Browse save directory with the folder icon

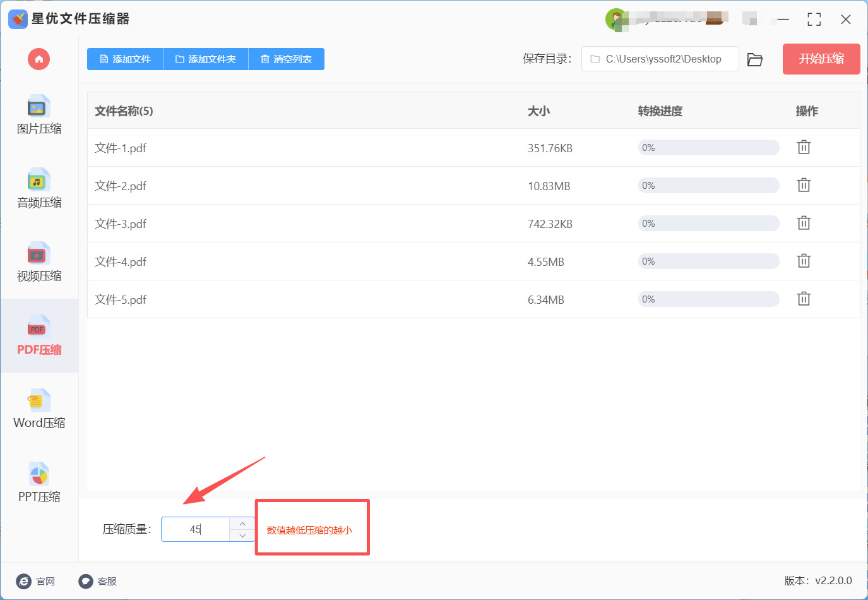(x=755, y=59)
